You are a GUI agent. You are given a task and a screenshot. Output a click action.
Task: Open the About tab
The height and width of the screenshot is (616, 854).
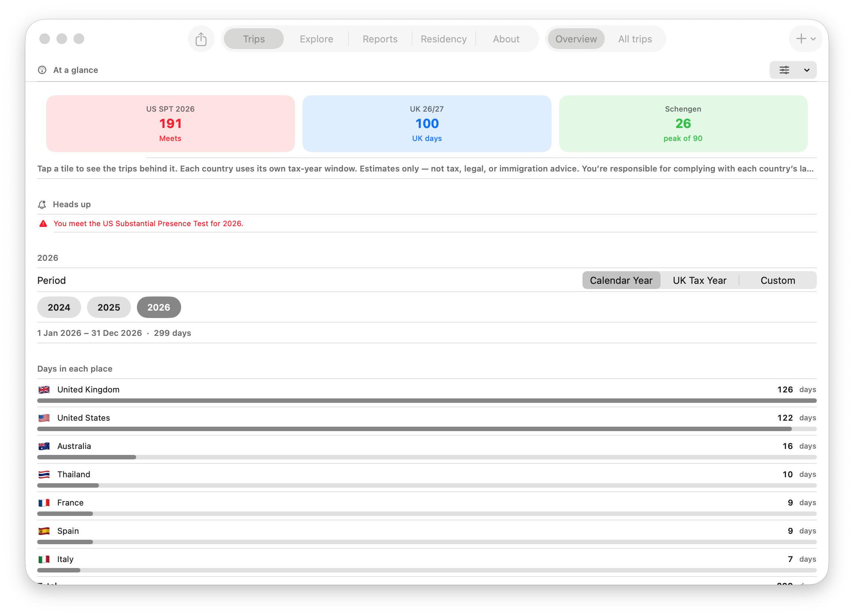506,39
